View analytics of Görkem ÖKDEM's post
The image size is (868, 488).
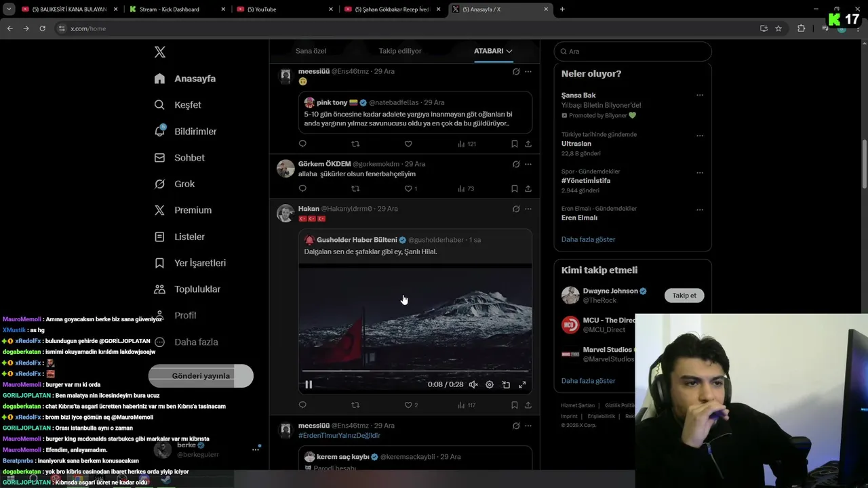tap(466, 188)
